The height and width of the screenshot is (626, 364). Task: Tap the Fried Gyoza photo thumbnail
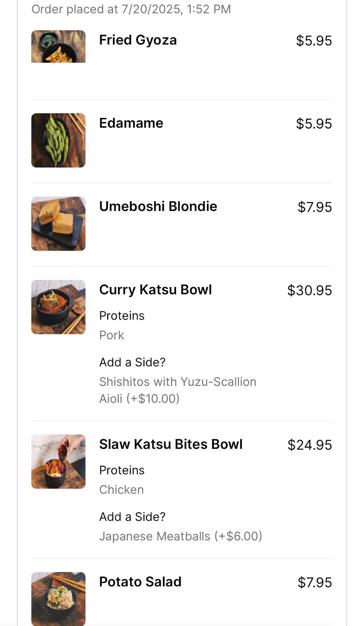[x=58, y=46]
